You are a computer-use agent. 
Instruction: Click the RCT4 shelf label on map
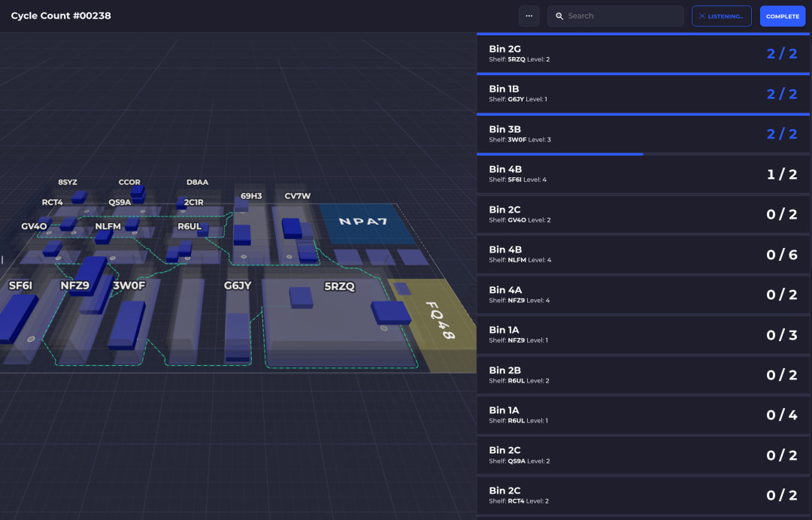click(53, 202)
